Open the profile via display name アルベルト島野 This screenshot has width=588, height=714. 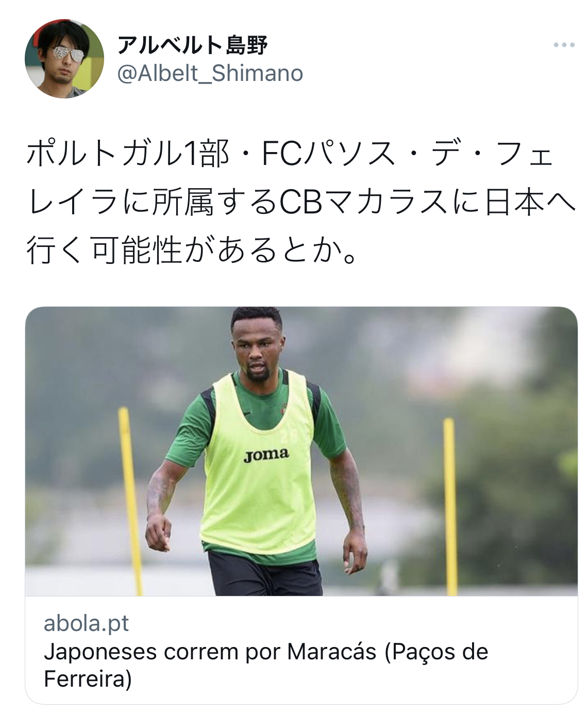click(x=193, y=45)
